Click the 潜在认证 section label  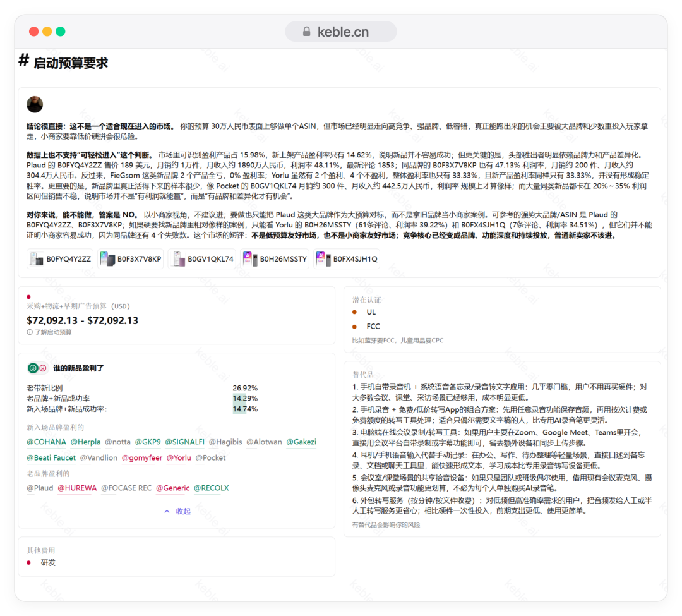366,299
